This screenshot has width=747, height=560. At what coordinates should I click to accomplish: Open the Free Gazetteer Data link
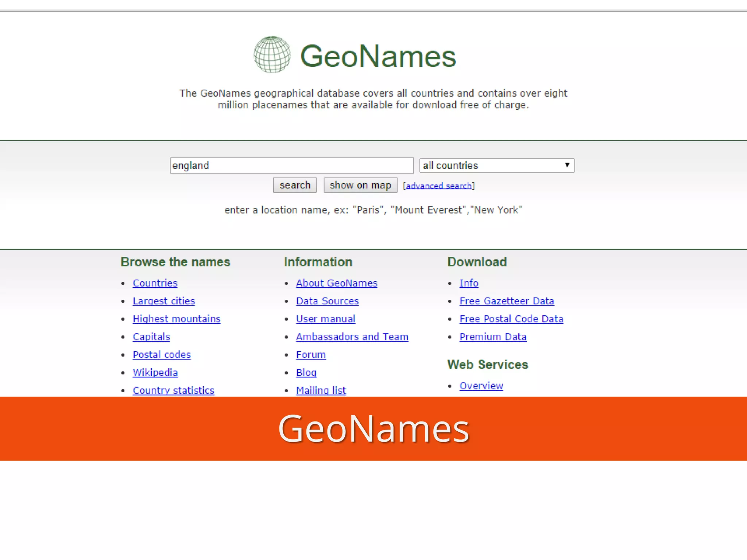[507, 301]
